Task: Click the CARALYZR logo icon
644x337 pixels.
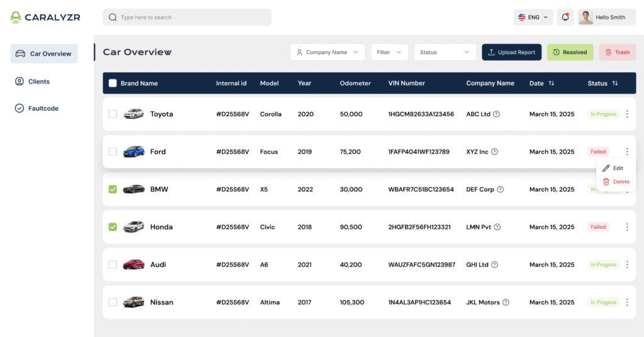Action: pos(16,17)
